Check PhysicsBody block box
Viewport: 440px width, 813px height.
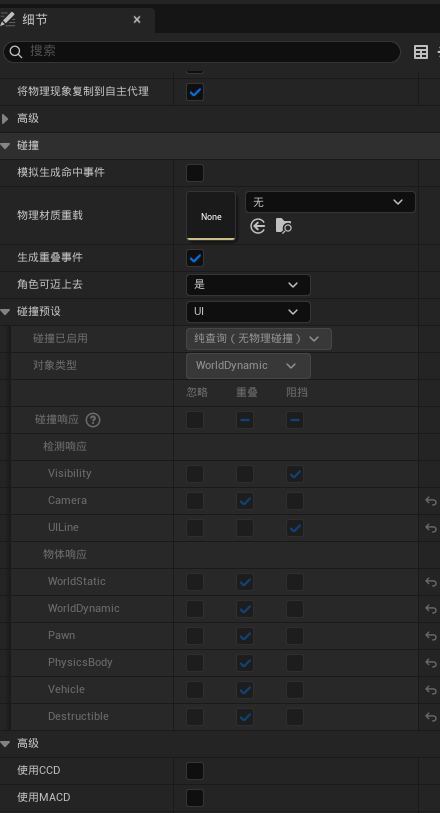(x=295, y=663)
